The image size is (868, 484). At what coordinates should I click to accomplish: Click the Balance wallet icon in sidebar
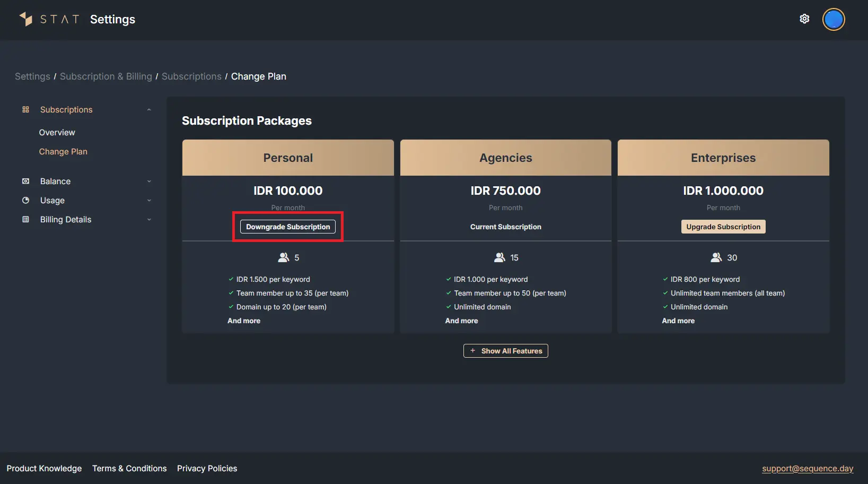click(25, 181)
